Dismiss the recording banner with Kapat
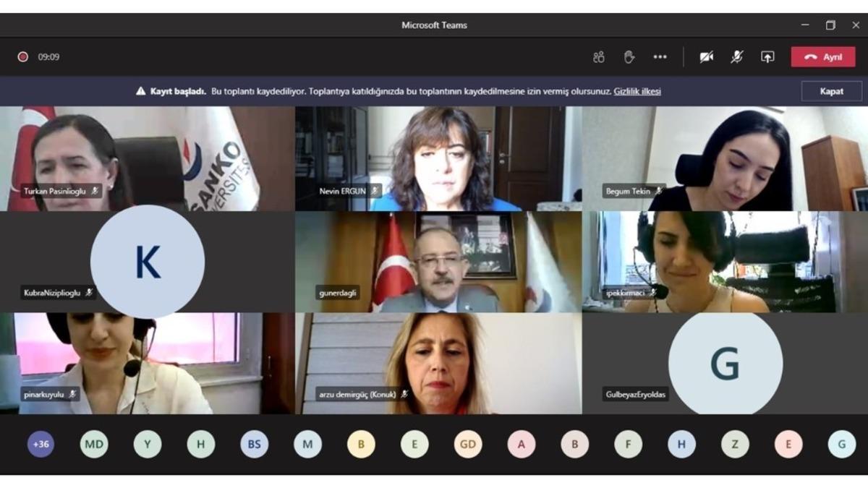The image size is (868, 488). 830,91
